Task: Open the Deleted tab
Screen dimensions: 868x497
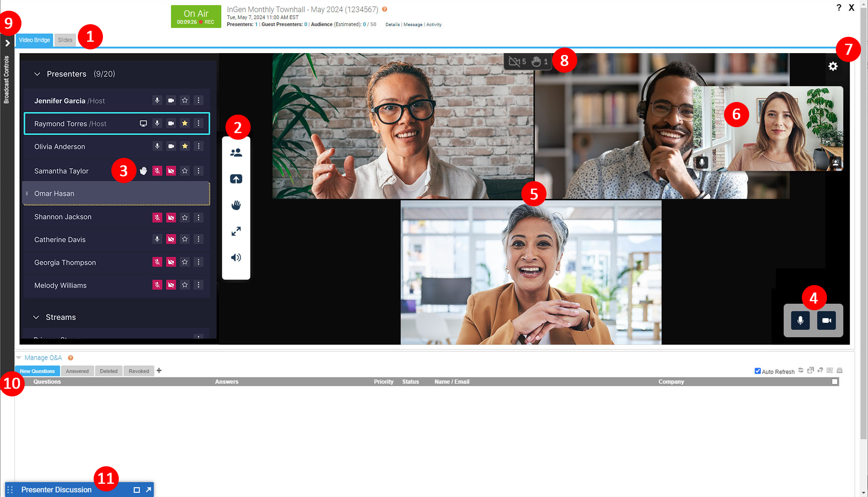Action: pos(109,371)
